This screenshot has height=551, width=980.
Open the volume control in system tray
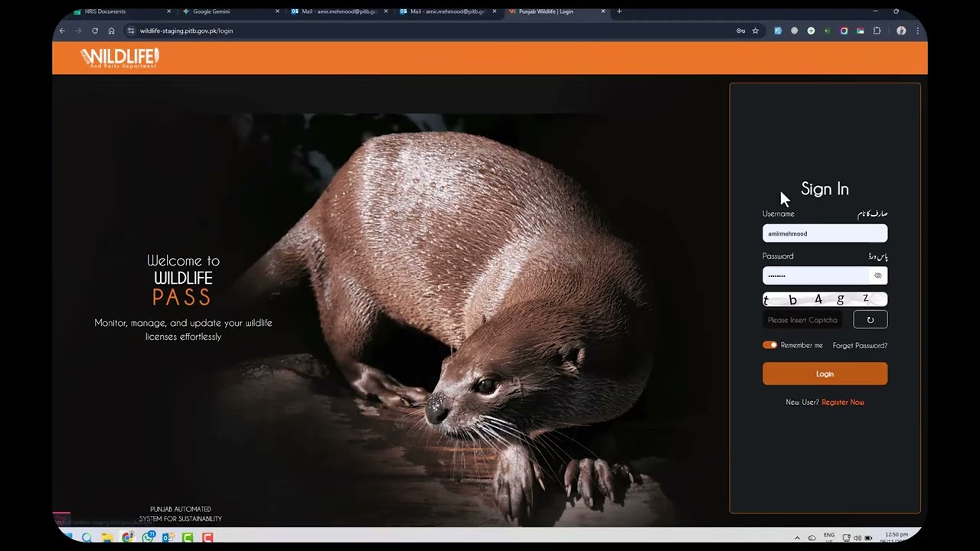[857, 537]
